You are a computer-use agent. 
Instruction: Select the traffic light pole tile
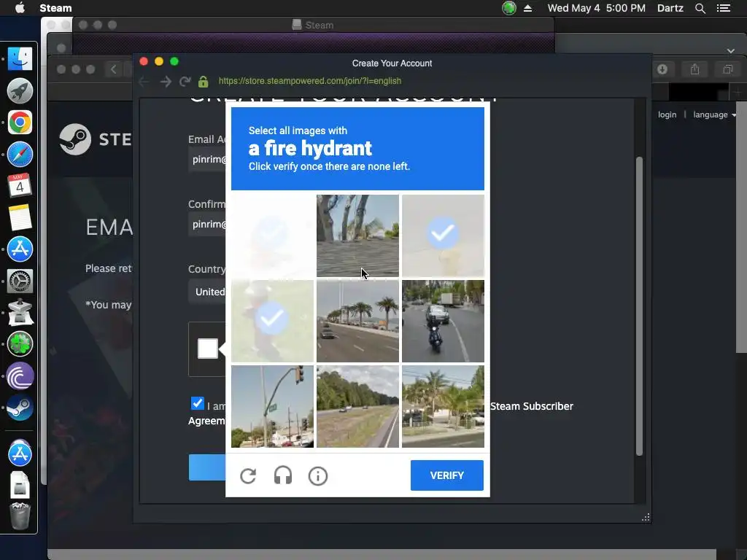pyautogui.click(x=273, y=406)
